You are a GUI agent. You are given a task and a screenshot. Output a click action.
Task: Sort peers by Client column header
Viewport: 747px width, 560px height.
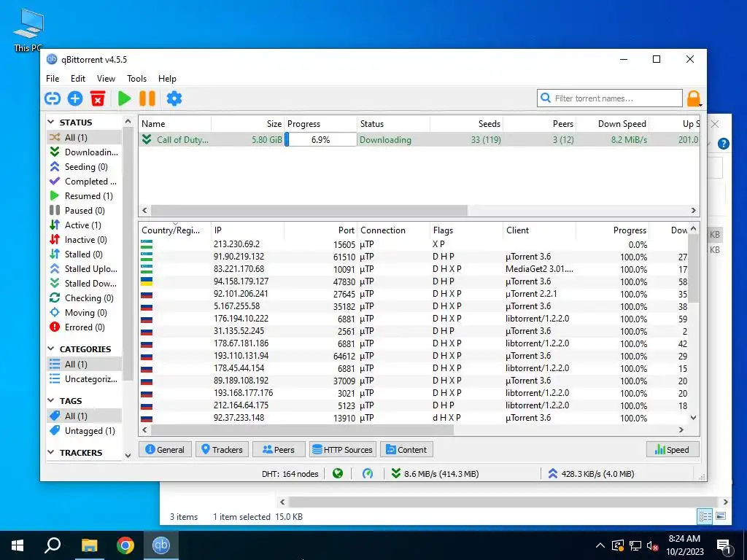[x=539, y=230]
